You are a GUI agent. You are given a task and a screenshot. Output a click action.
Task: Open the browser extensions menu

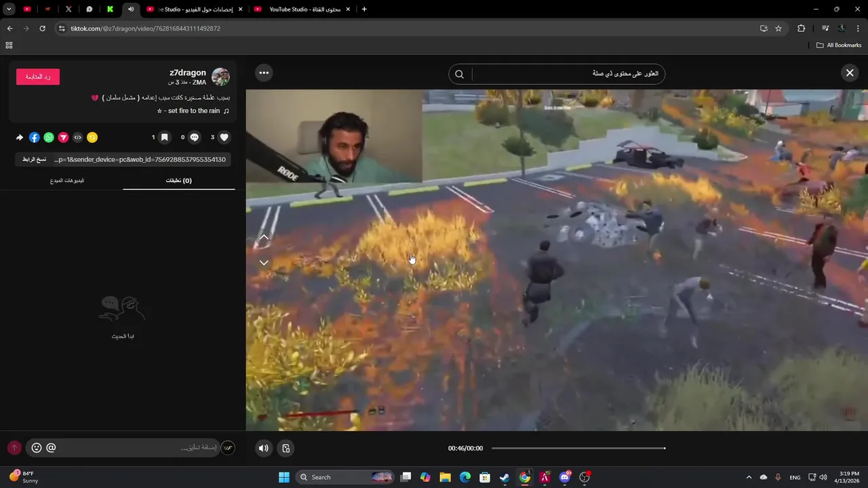pyautogui.click(x=801, y=28)
